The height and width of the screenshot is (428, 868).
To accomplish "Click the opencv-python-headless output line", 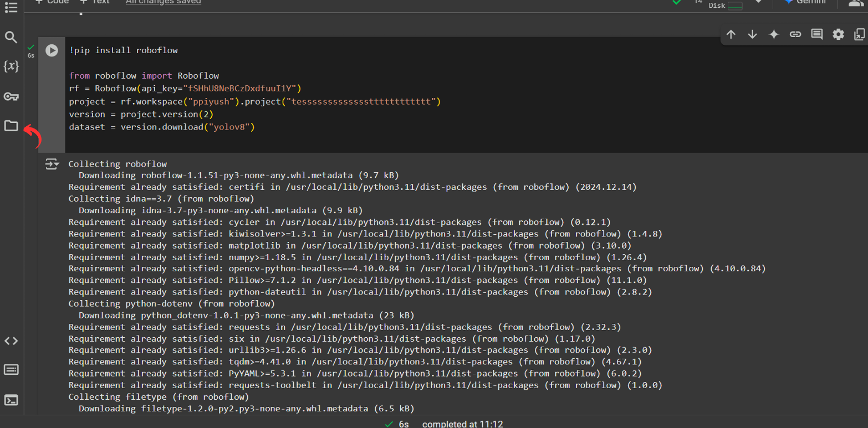I will point(417,269).
